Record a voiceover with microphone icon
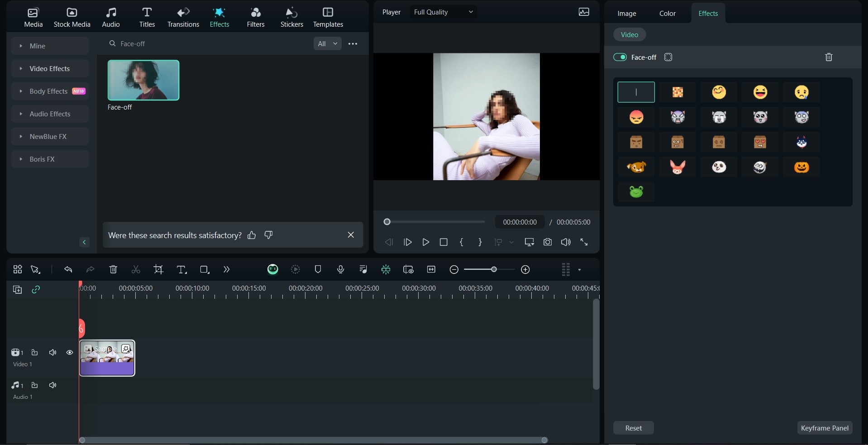Viewport: 868px width, 445px height. 341,269
